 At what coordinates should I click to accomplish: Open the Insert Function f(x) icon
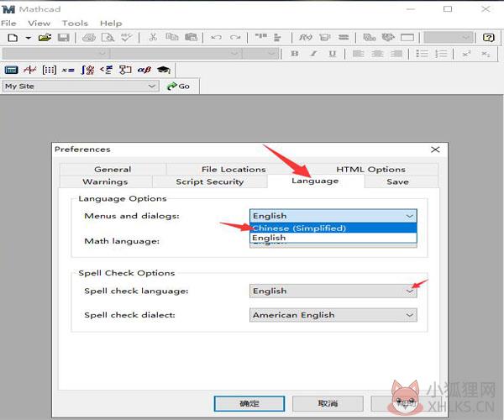pos(305,37)
